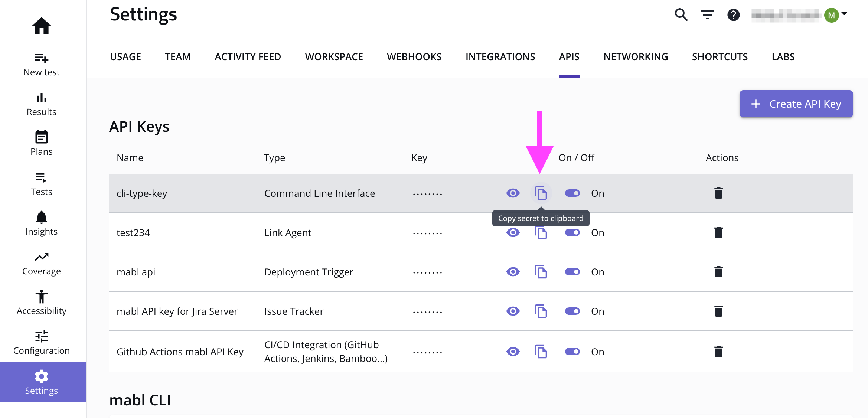Copy the cli-type-key secret to clipboard
Screen dimensions: 868x418
click(541, 193)
